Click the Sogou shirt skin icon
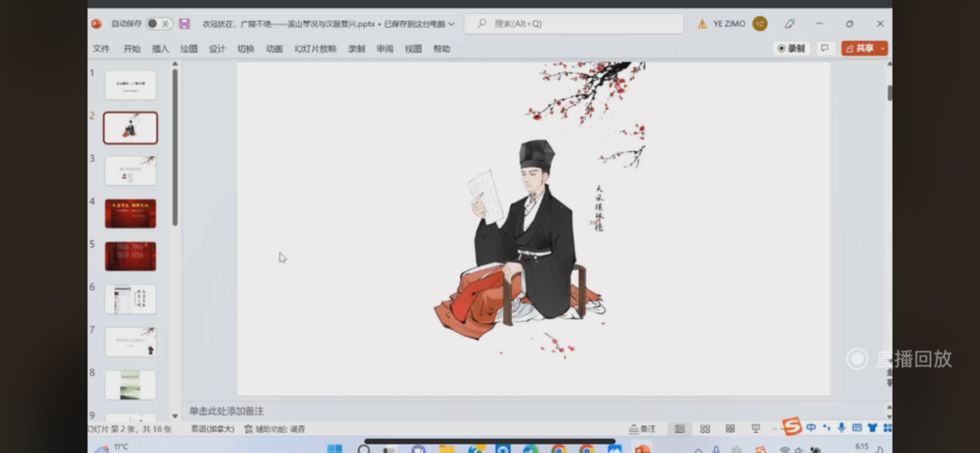 point(873,428)
